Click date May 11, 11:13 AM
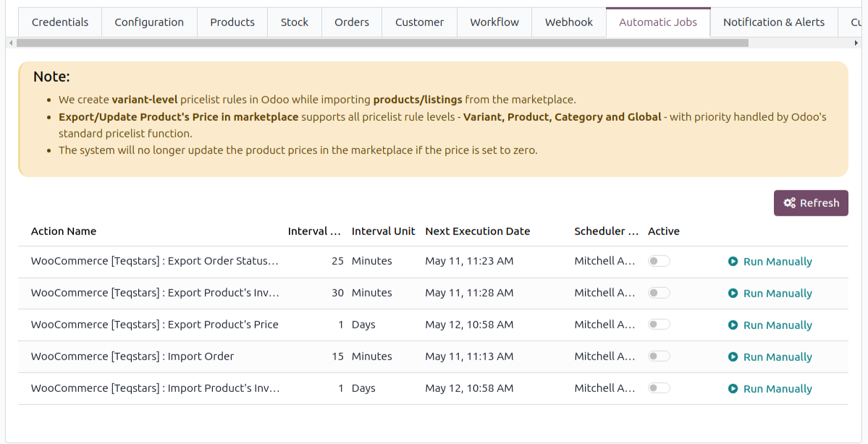Image resolution: width=868 pixels, height=444 pixels. point(469,356)
